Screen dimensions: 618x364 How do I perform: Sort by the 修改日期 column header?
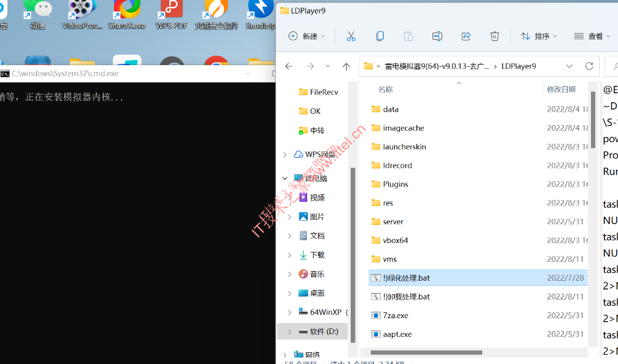561,89
